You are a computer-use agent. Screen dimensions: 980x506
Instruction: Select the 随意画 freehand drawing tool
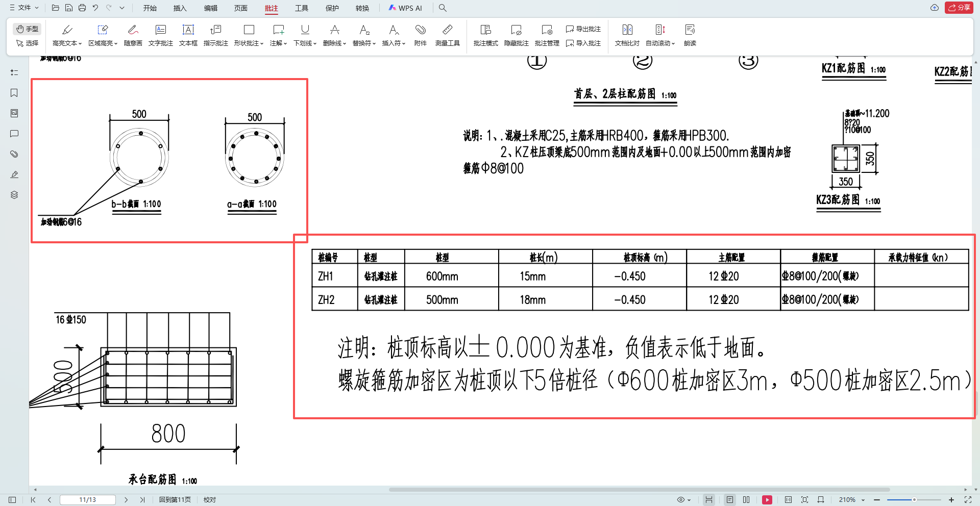133,35
